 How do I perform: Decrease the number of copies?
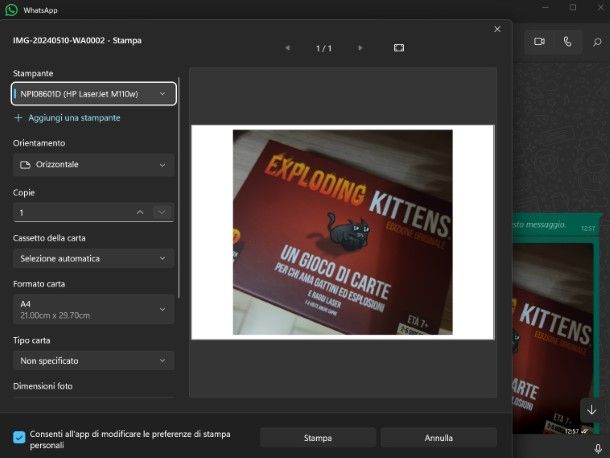pyautogui.click(x=162, y=212)
